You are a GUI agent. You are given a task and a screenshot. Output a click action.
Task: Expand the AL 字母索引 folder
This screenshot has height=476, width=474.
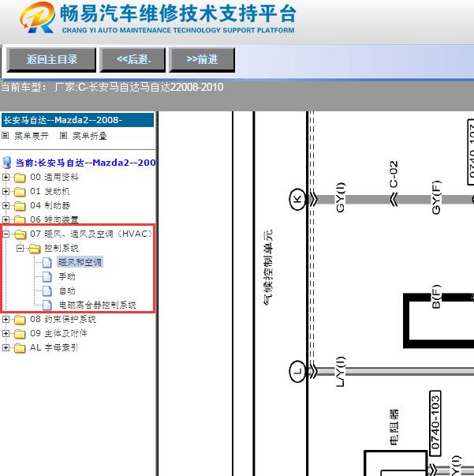[6, 347]
